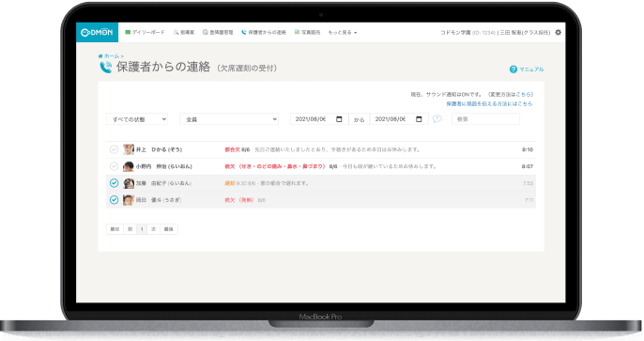The height and width of the screenshot is (341, 644).
Task: Check the circle for 井上 ひかる row
Action: click(114, 149)
